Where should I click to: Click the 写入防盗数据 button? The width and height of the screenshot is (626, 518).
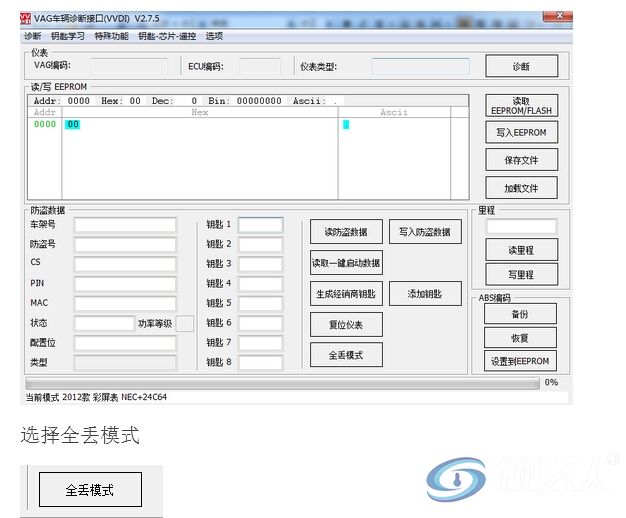pos(425,232)
